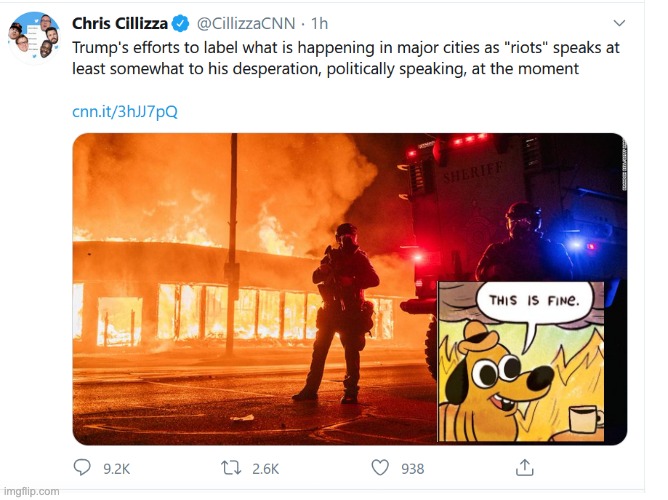Open the cnn.it/3hJJ7pQ link
The width and height of the screenshot is (668, 500).
tap(124, 111)
